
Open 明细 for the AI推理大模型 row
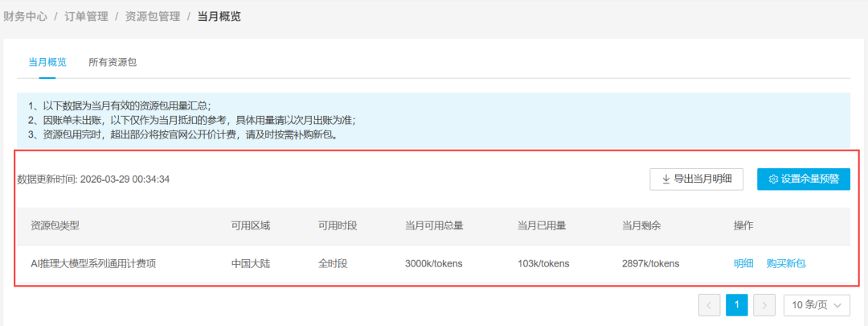pos(743,263)
